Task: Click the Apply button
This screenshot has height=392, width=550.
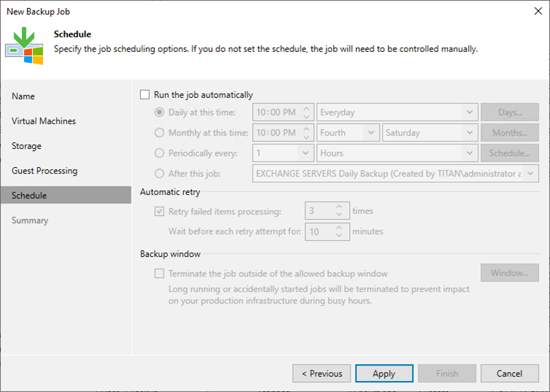Action: coord(384,374)
